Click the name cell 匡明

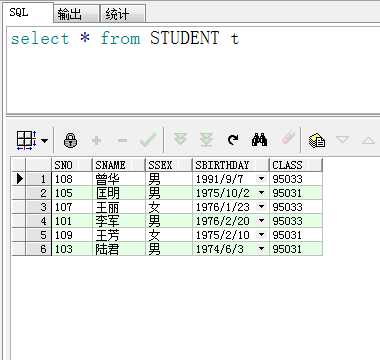coord(118,193)
